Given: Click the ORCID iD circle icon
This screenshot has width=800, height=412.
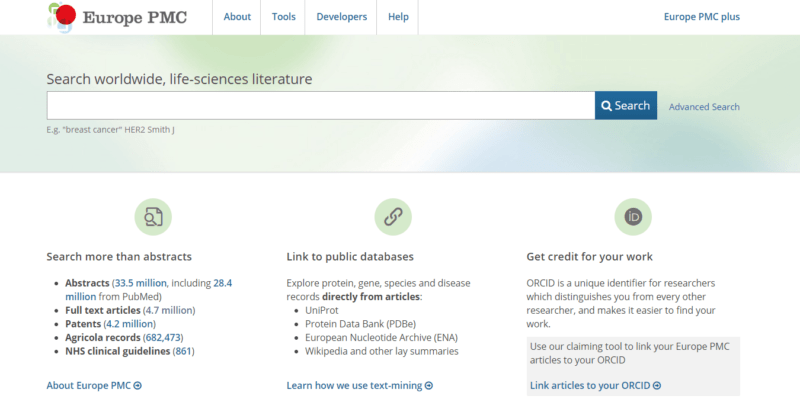Looking at the screenshot, I should [633, 217].
